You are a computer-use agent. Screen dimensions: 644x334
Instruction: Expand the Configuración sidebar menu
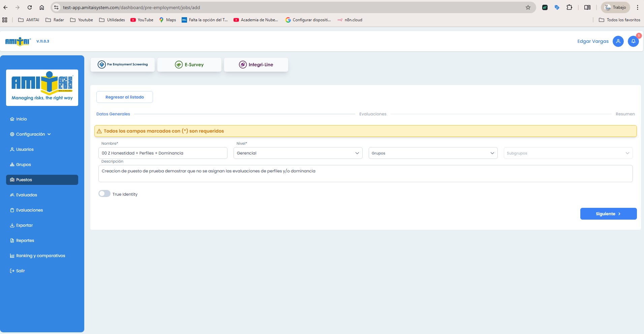coord(31,134)
